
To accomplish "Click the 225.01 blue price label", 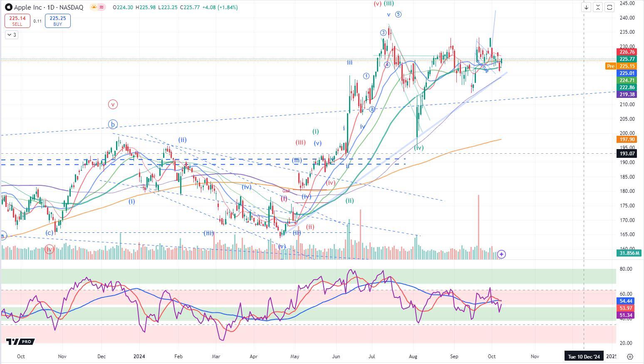I will (x=627, y=73).
